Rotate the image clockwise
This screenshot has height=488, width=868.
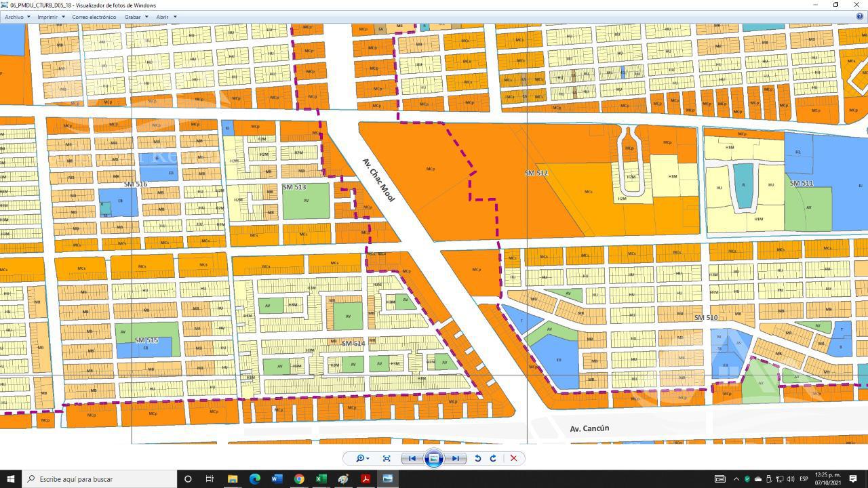(x=493, y=458)
